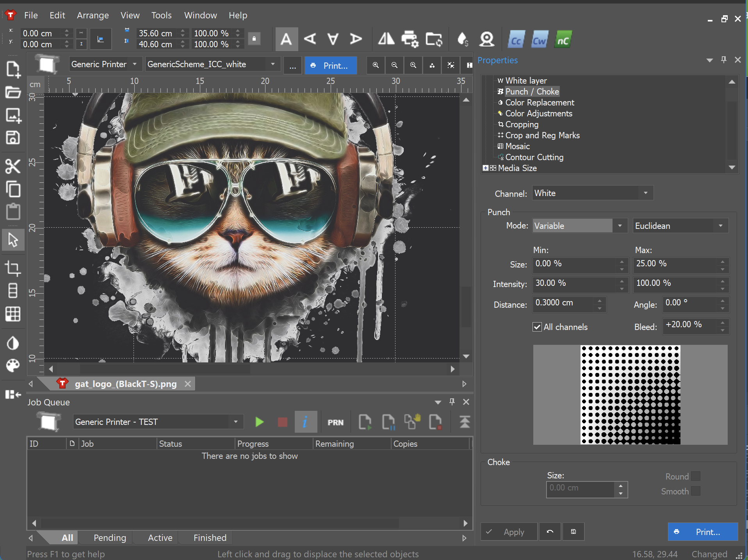This screenshot has width=748, height=560.
Task: Enable the Smooth choke checkbox
Action: tap(695, 491)
